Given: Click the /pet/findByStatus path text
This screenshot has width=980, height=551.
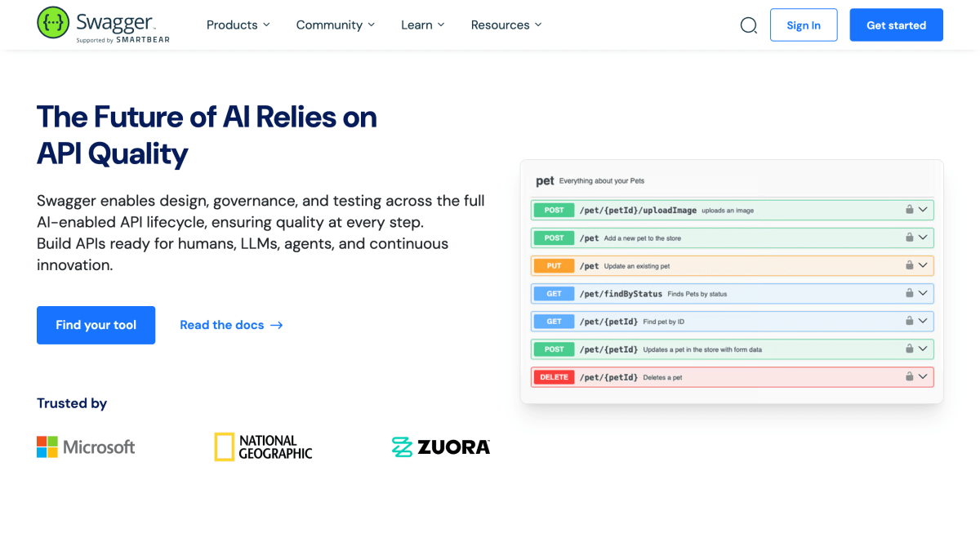Looking at the screenshot, I should click(x=621, y=293).
